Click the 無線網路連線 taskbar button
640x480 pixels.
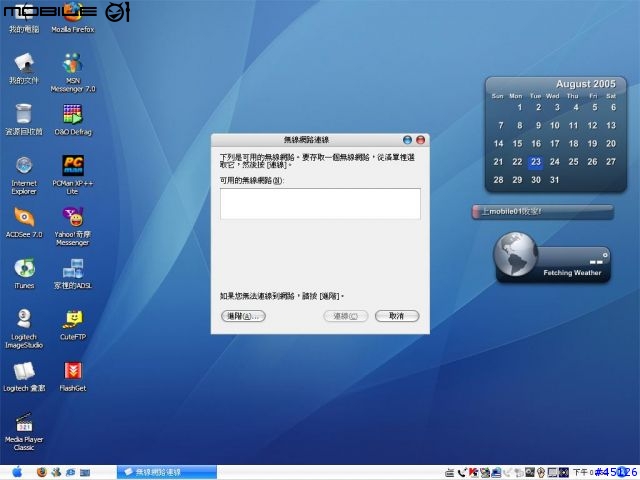click(167, 472)
